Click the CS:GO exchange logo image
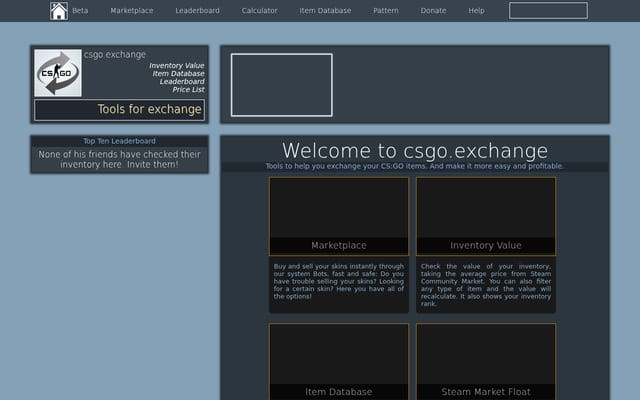640x400 pixels. pyautogui.click(x=58, y=73)
